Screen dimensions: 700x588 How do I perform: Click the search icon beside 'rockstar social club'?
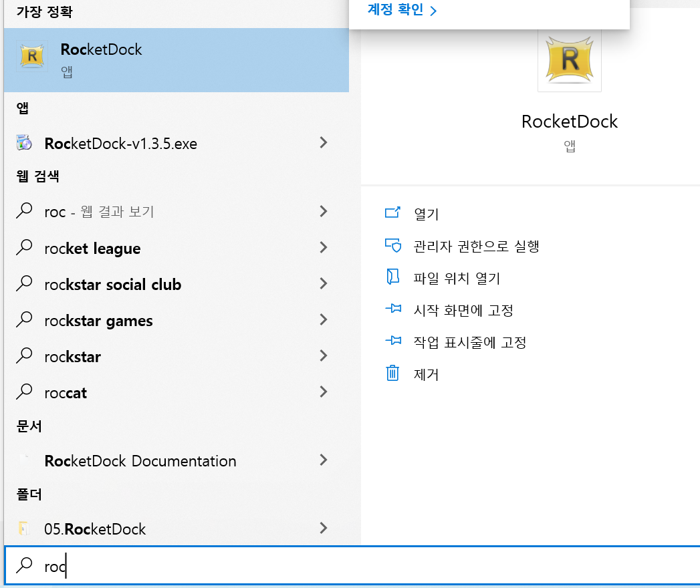click(24, 284)
